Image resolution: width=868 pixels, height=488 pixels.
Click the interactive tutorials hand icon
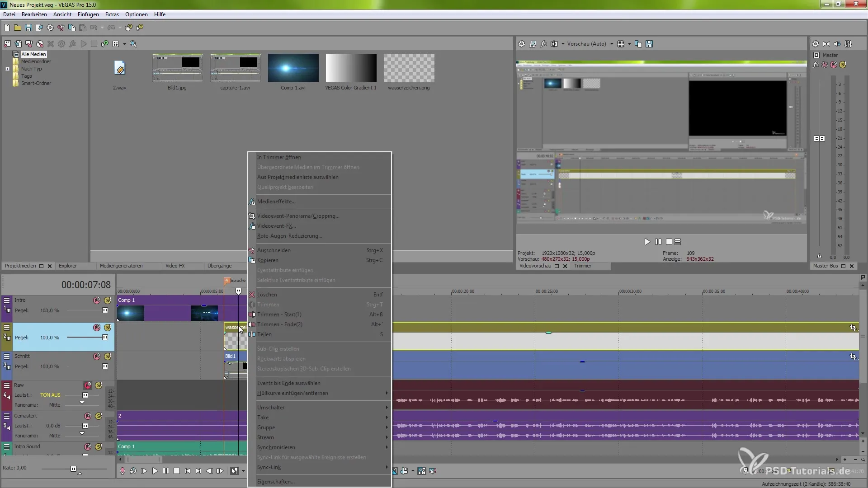[x=129, y=28]
